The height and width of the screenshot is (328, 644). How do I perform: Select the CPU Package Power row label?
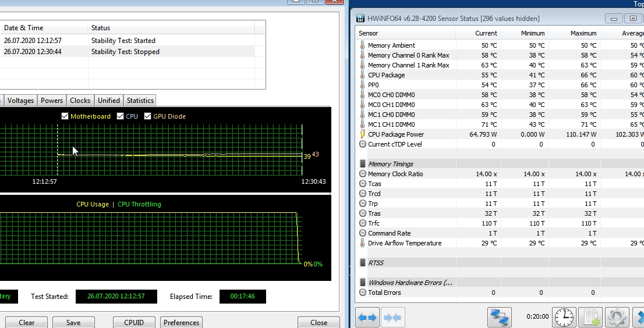pos(396,134)
